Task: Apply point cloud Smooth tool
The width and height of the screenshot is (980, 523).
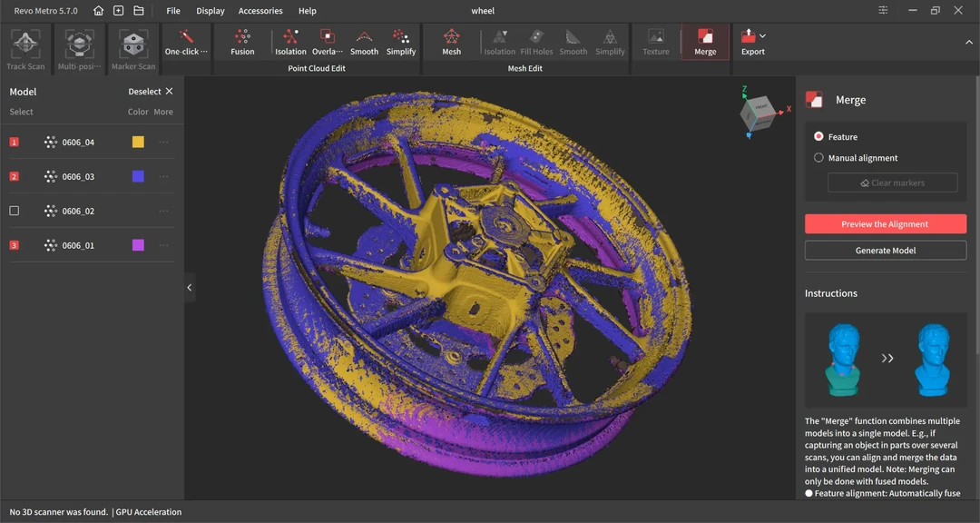Action: point(365,43)
